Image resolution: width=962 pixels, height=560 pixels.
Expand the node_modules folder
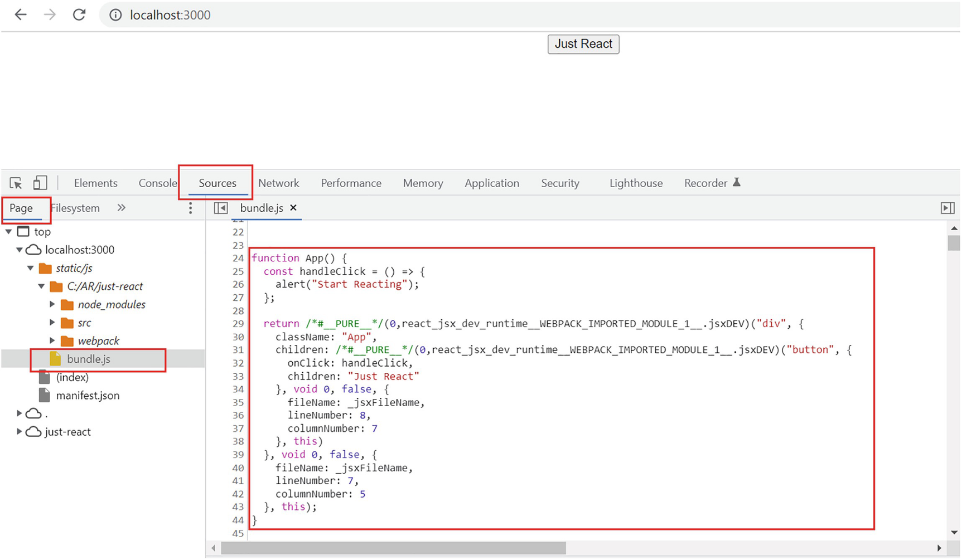52,304
